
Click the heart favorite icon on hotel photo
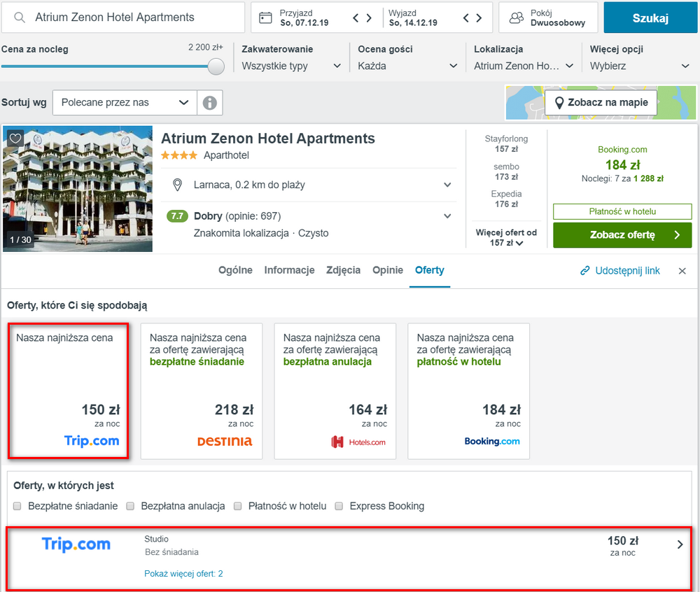coord(15,139)
